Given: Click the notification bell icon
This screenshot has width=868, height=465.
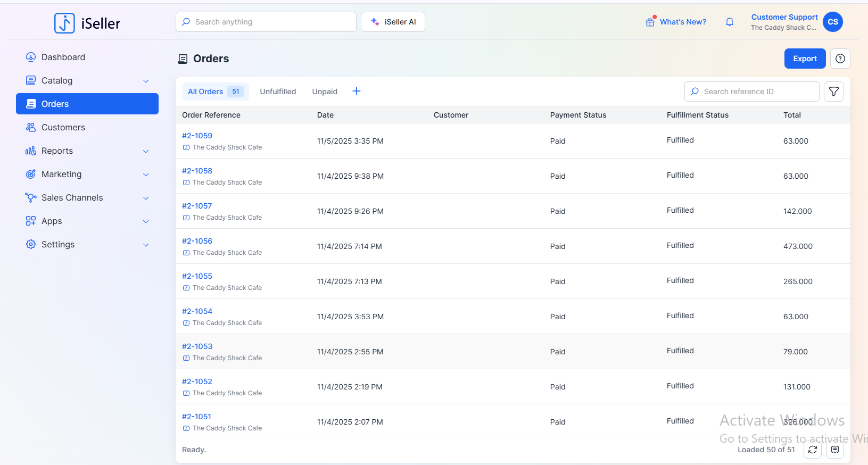Looking at the screenshot, I should coord(730,22).
